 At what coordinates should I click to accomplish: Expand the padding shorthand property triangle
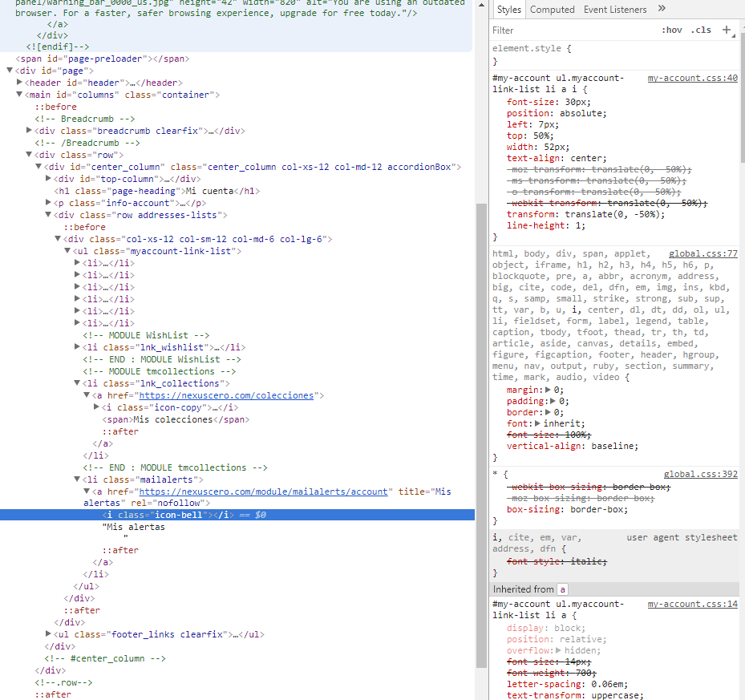pos(553,401)
